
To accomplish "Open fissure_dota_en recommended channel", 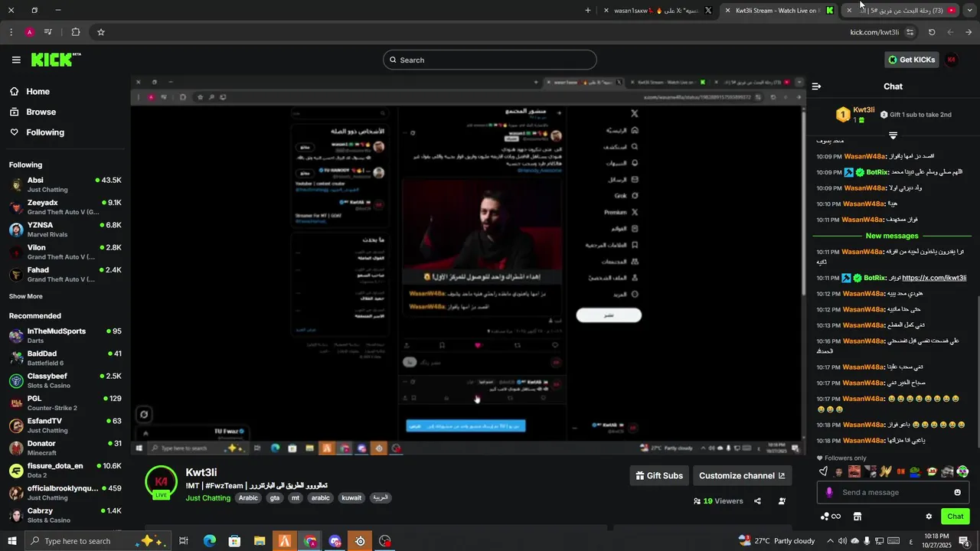I will tap(65, 470).
